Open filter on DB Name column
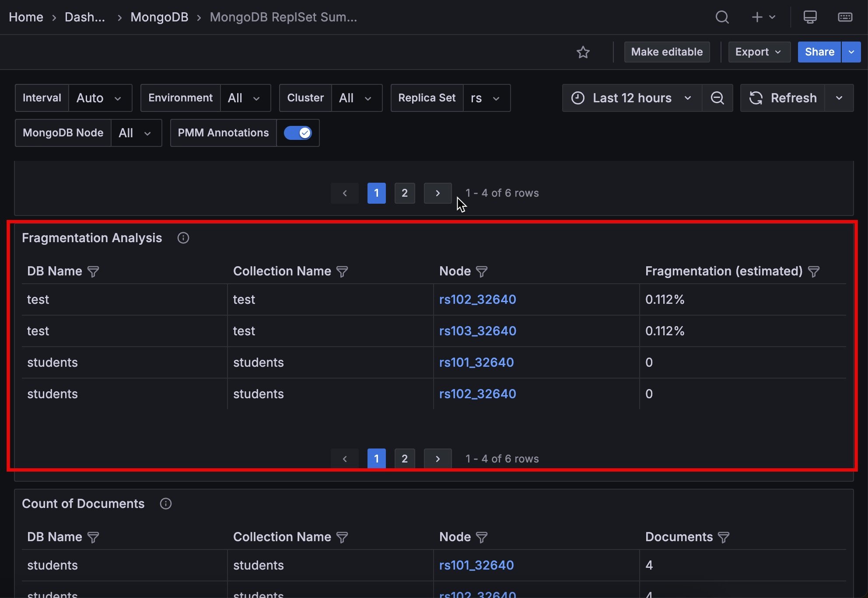 tap(93, 271)
